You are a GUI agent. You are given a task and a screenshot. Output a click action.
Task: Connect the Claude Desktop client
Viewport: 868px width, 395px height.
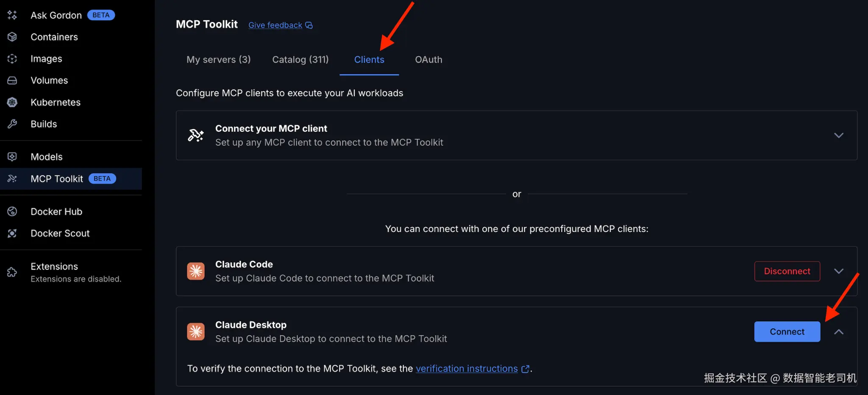[x=787, y=332]
